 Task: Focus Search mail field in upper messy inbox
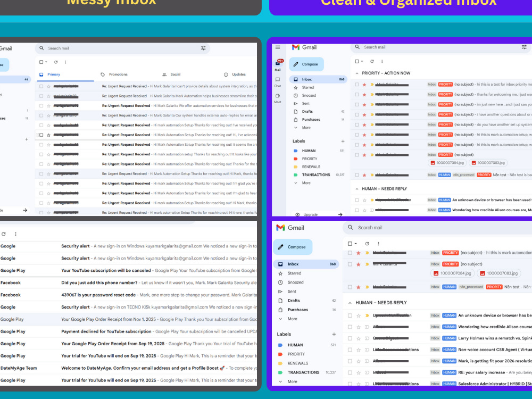click(122, 48)
